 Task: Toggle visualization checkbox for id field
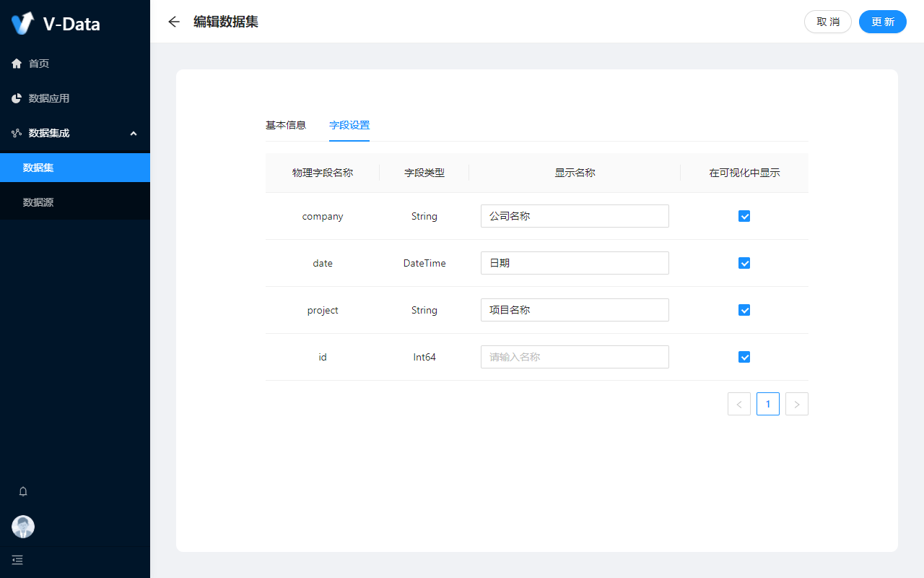[x=744, y=357]
